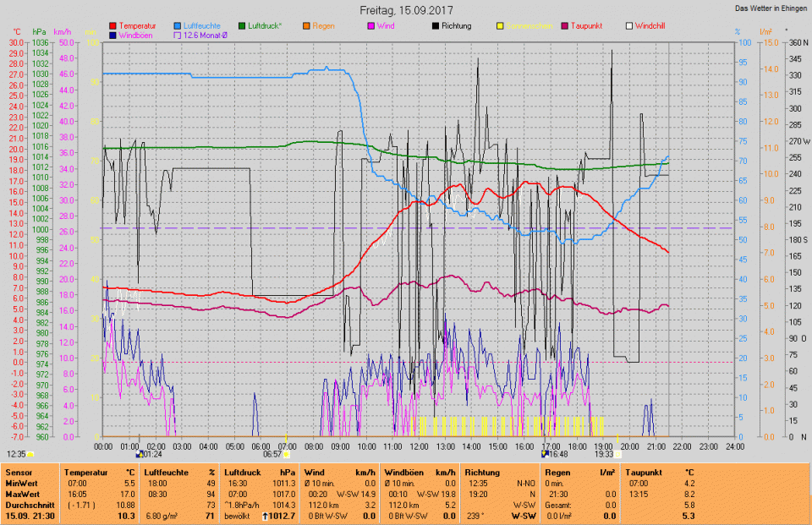812x525 pixels.
Task: Click the orange Regen legend square
Action: [306, 26]
